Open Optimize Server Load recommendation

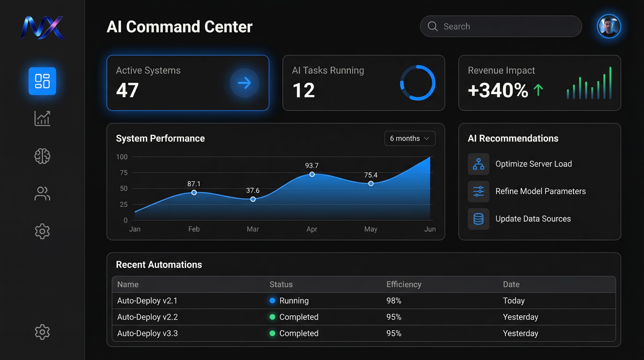coord(533,164)
